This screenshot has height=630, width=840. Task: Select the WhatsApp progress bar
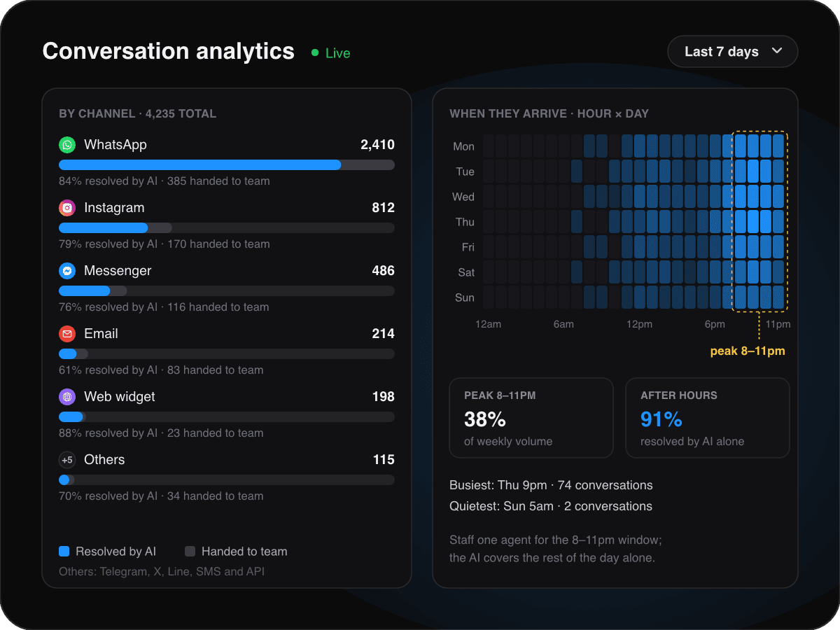(227, 165)
